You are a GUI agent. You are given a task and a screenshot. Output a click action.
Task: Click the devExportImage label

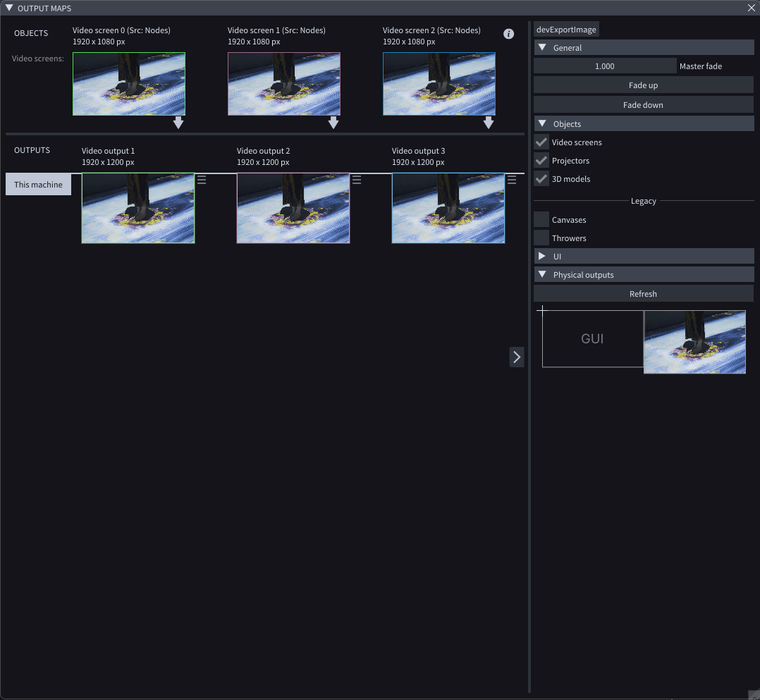(x=566, y=30)
